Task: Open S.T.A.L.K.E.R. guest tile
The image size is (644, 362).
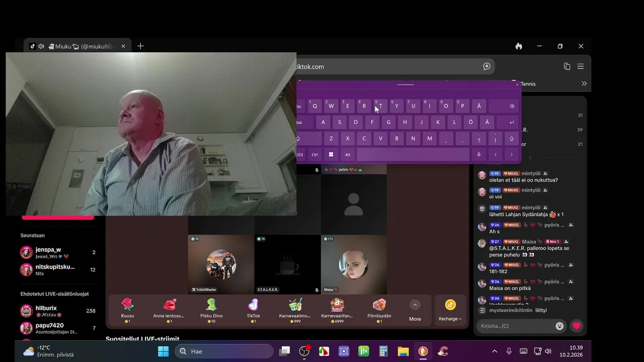Action: (287, 264)
